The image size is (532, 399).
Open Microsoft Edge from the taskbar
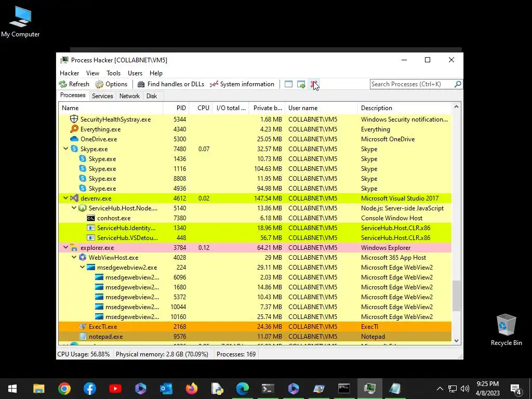pos(243,389)
